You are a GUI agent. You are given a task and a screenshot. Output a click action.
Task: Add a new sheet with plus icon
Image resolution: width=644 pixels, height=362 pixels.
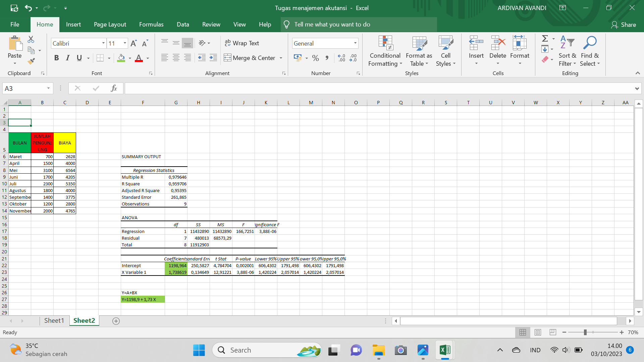(116, 321)
